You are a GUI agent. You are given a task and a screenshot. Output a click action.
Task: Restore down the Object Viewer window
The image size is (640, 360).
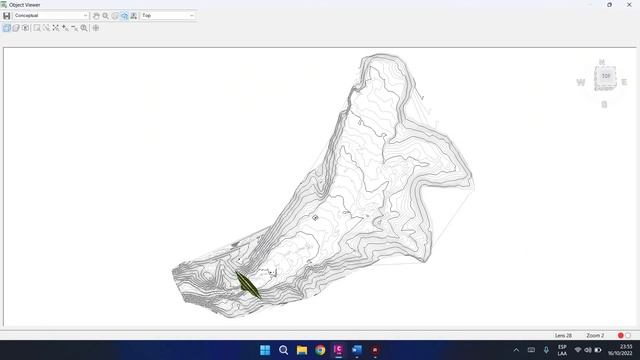click(x=609, y=4)
